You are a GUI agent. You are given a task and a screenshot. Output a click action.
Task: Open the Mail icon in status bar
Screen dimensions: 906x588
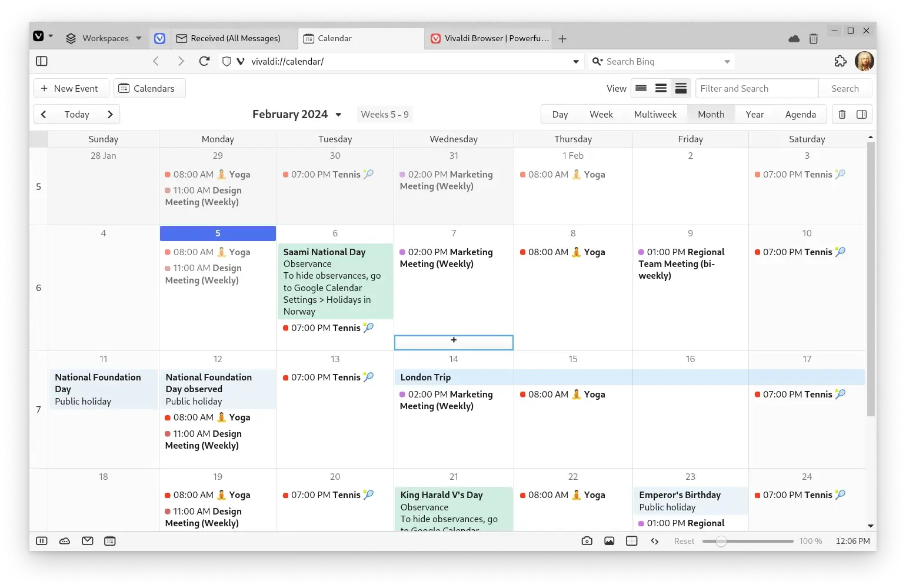pyautogui.click(x=88, y=541)
